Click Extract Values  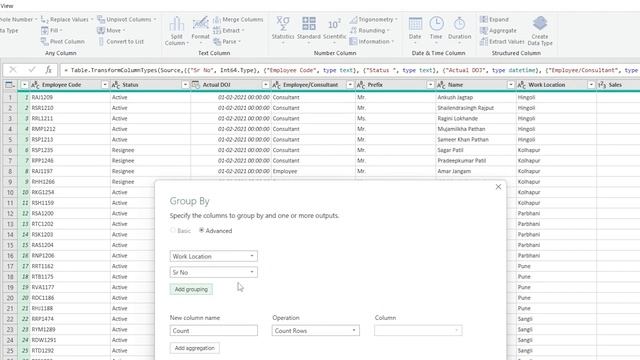(502, 42)
